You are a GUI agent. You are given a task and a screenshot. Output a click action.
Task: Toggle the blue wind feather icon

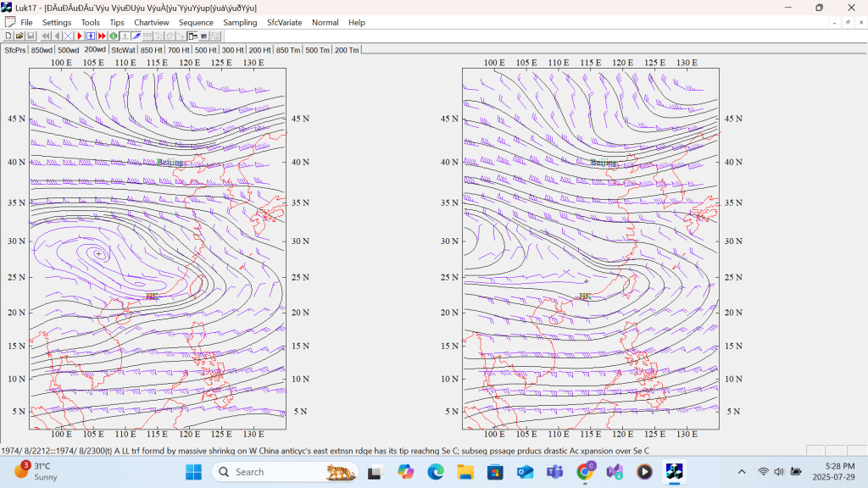tap(136, 36)
